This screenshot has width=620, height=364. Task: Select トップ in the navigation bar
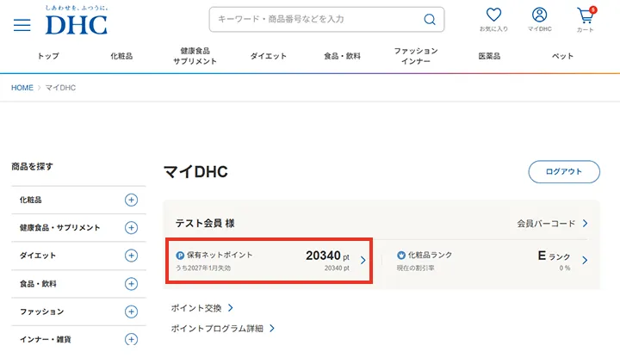(x=48, y=56)
